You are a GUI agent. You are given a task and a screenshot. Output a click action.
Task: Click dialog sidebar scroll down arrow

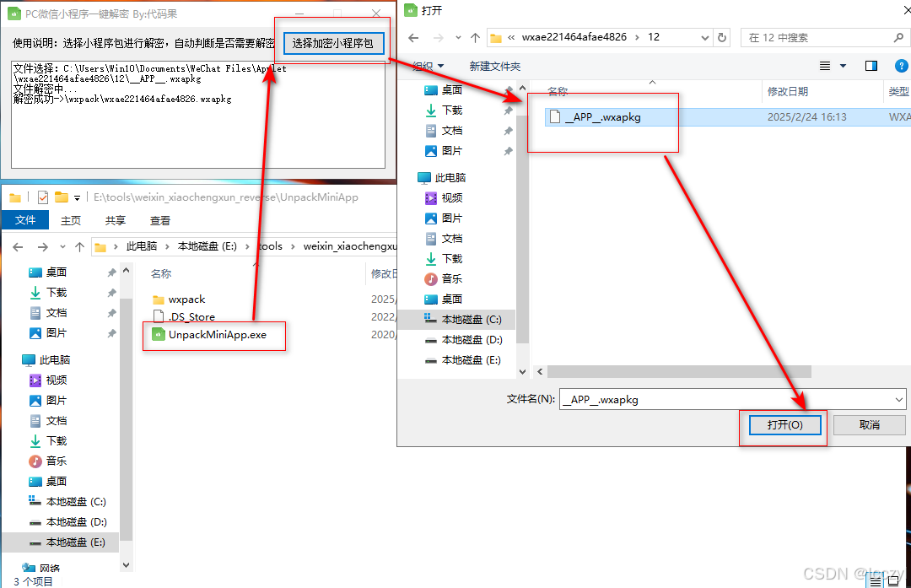[x=522, y=372]
